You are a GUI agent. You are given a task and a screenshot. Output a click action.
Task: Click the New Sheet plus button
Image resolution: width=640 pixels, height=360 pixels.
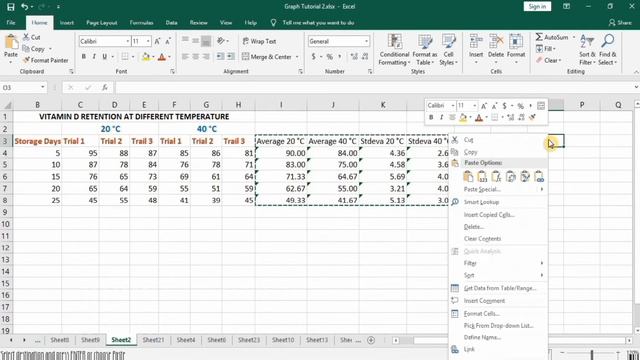click(371, 340)
